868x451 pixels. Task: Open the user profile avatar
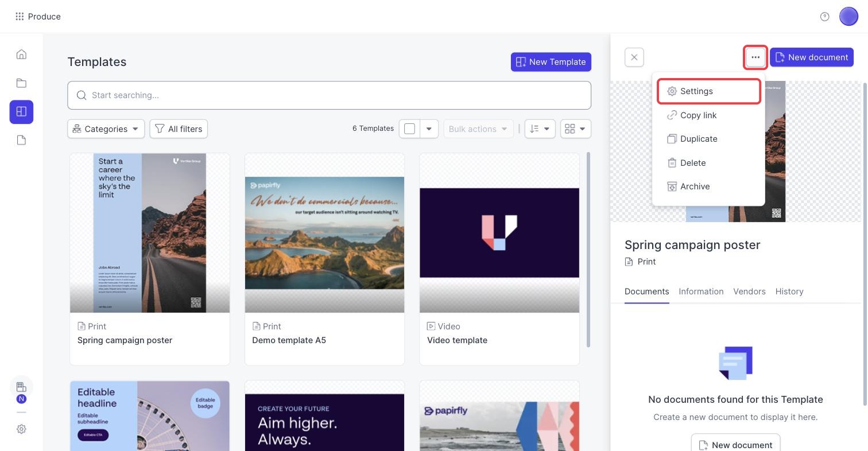[x=848, y=17]
